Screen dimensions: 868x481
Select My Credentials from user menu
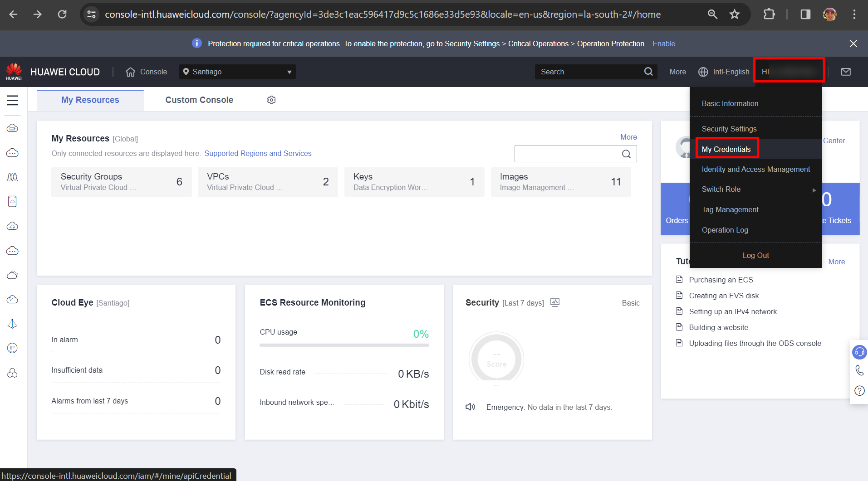pyautogui.click(x=726, y=149)
